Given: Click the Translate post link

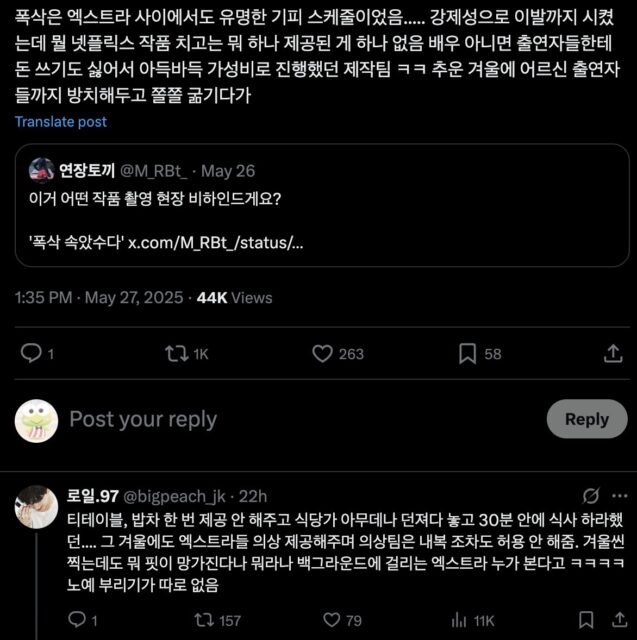Looking at the screenshot, I should [x=61, y=121].
